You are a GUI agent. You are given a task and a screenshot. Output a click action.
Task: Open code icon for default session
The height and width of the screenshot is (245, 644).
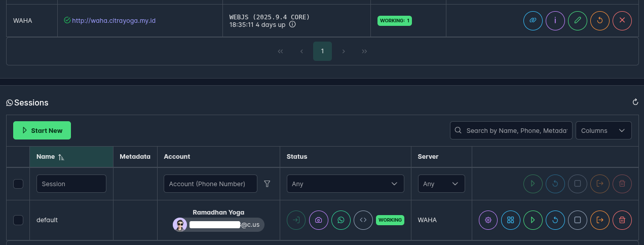[363, 220]
